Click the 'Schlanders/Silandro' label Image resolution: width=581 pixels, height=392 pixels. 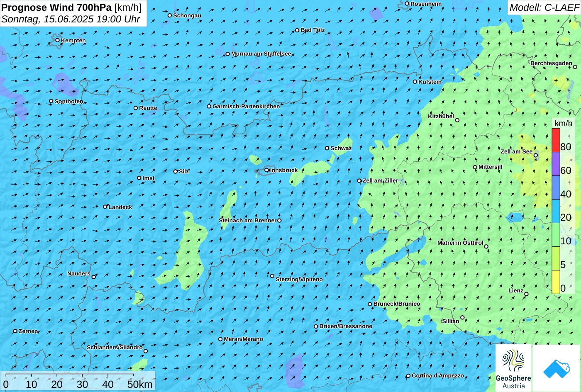click(x=115, y=347)
